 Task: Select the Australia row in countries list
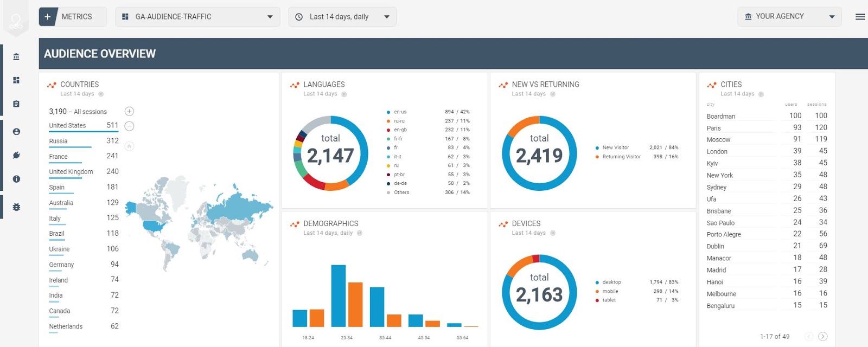click(84, 203)
